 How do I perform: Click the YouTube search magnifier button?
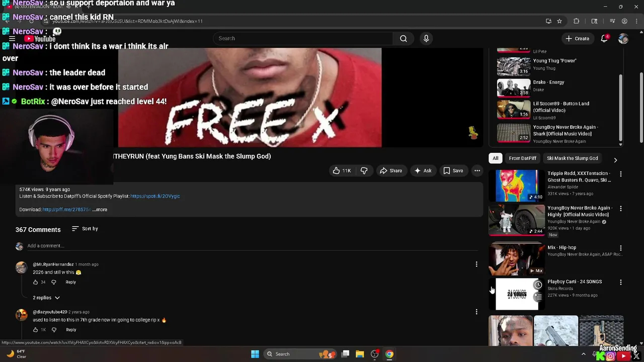pos(404,38)
